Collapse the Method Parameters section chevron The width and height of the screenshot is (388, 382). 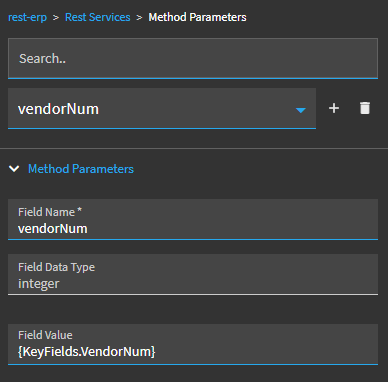pyautogui.click(x=14, y=169)
